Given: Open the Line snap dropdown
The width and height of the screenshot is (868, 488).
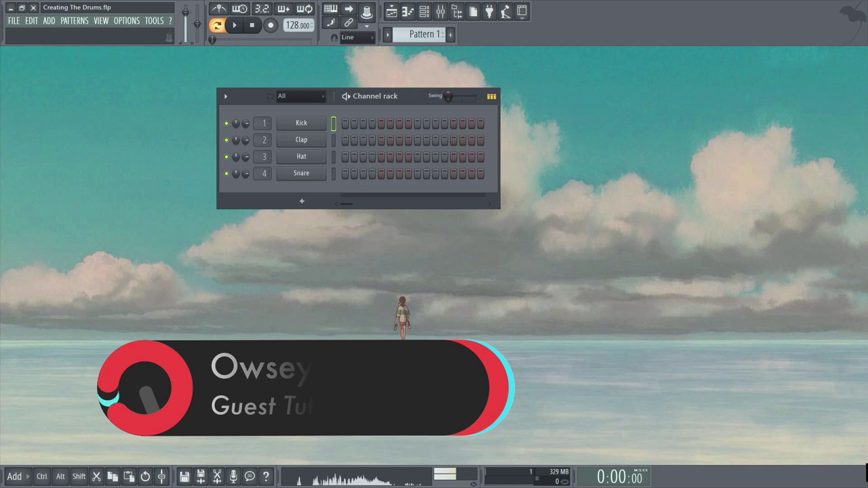Looking at the screenshot, I should click(x=357, y=38).
